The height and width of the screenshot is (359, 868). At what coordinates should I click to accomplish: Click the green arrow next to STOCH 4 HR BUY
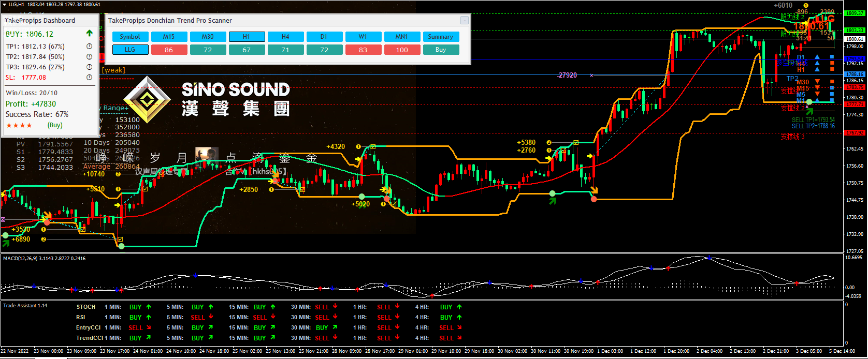coord(459,307)
